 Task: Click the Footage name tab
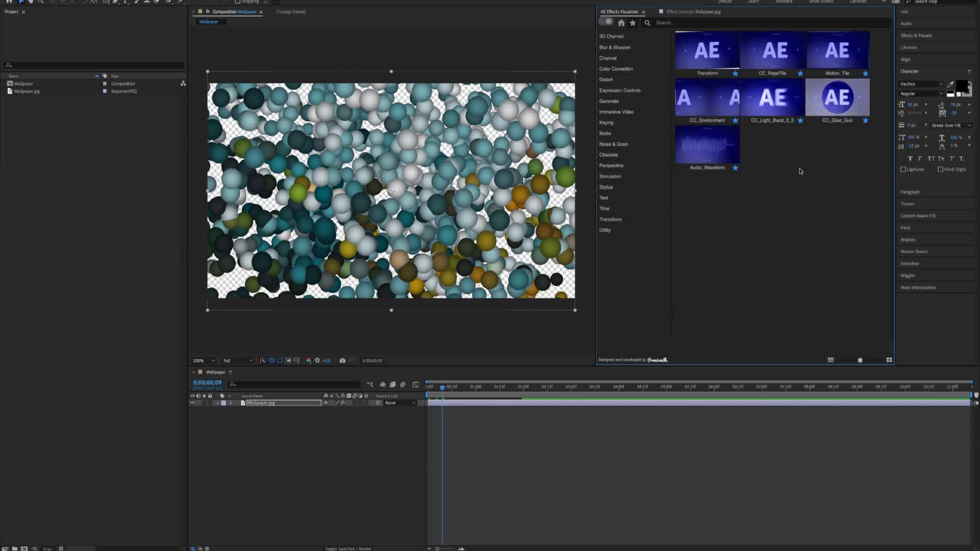pos(291,11)
